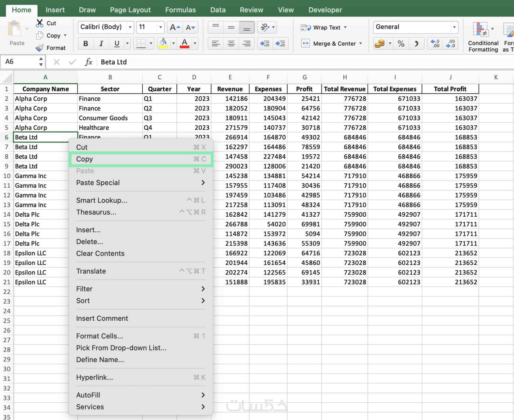Image resolution: width=514 pixels, height=420 pixels.
Task: Click the Cut scissors icon in ribbon
Action: point(40,23)
